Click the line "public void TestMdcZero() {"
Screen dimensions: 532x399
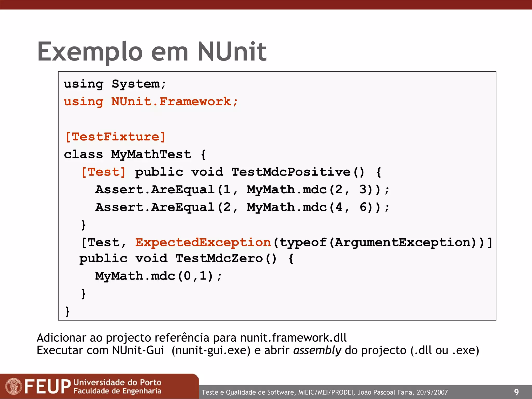coord(187,258)
